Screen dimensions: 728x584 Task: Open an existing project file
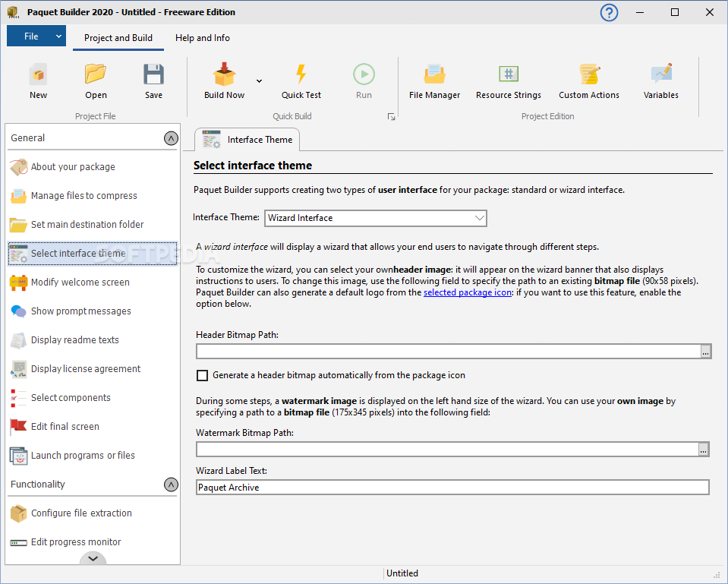click(96, 80)
